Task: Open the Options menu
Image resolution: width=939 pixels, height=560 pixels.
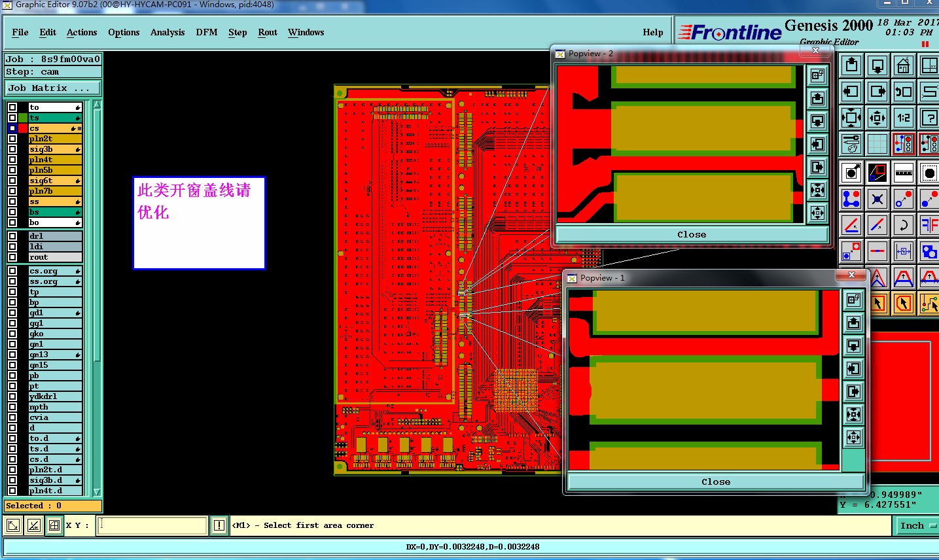Action: point(124,32)
